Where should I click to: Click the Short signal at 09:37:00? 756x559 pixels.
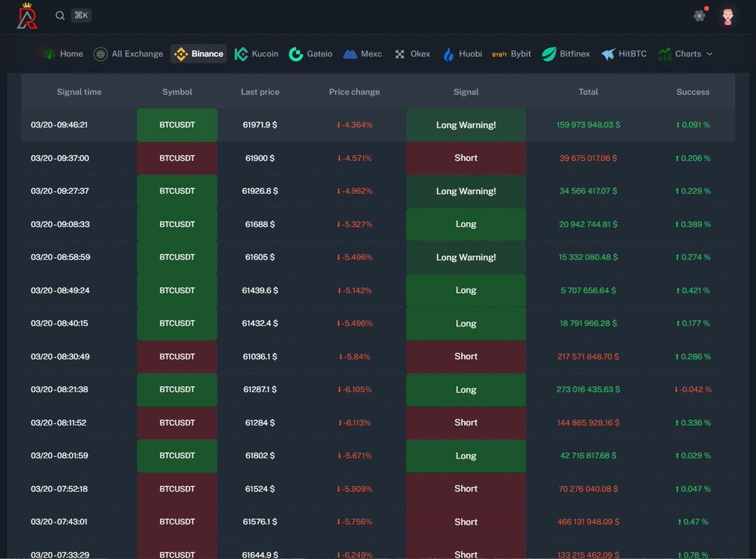click(x=466, y=158)
